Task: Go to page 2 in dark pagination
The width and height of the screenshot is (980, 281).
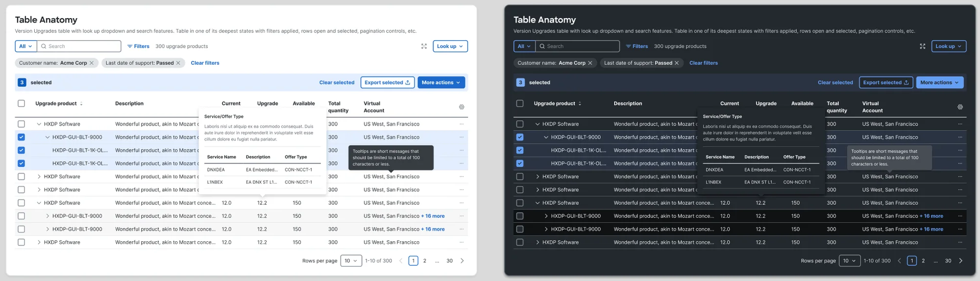Action: point(923,260)
